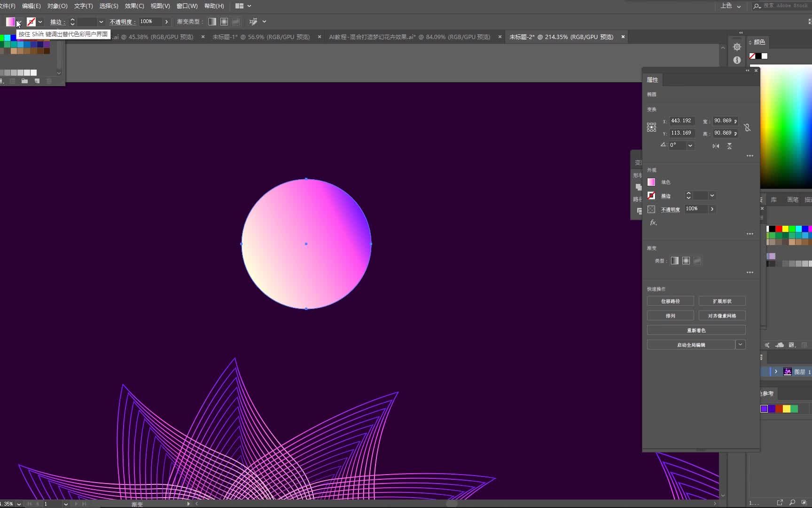
Task: Click the width field in 属性 panel
Action: pos(726,121)
